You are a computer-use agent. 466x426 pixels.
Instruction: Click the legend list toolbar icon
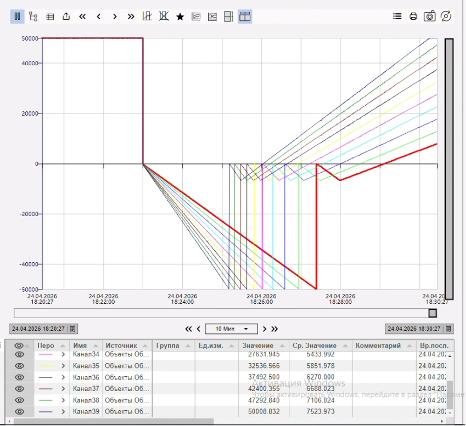(x=196, y=16)
